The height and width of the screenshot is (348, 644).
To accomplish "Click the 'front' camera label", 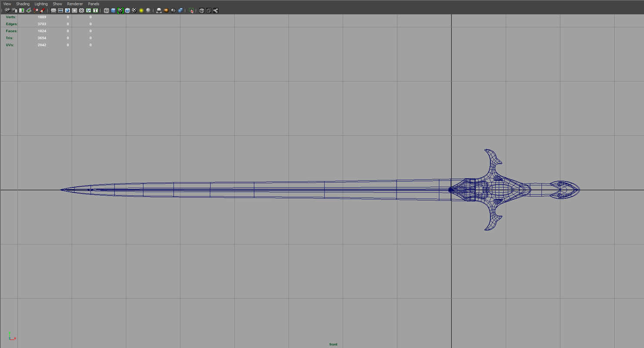I will click(333, 345).
